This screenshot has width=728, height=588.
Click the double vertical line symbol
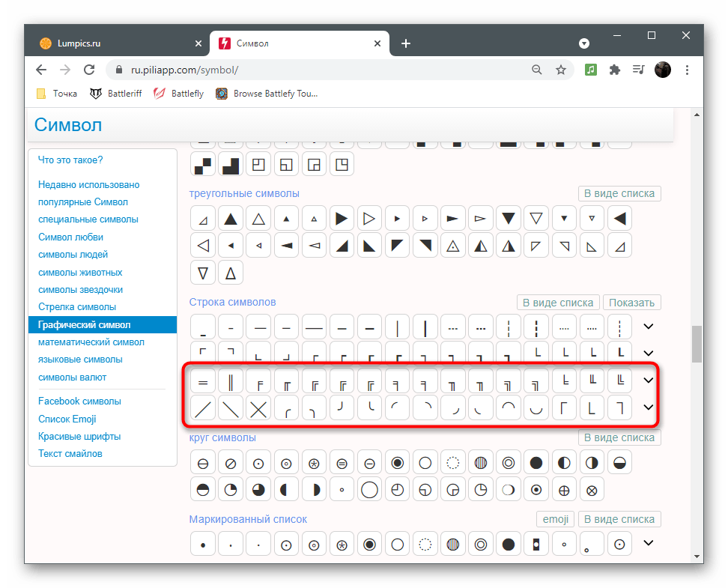[x=231, y=382]
